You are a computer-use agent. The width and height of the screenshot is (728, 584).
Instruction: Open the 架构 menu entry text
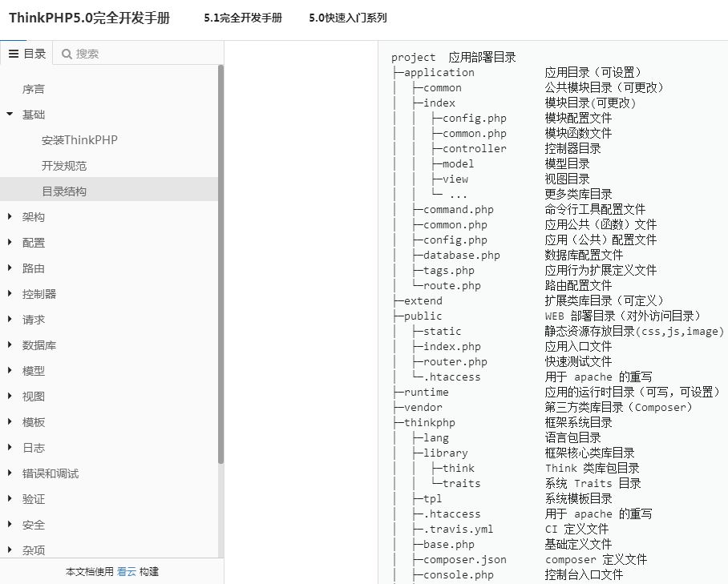pos(34,217)
